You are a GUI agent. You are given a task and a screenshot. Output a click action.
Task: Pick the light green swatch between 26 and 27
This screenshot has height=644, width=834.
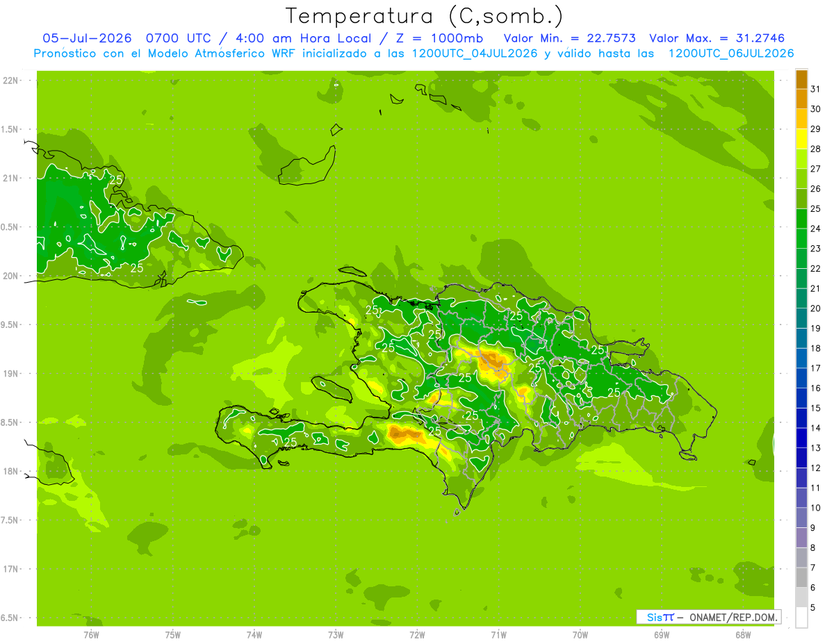(801, 179)
